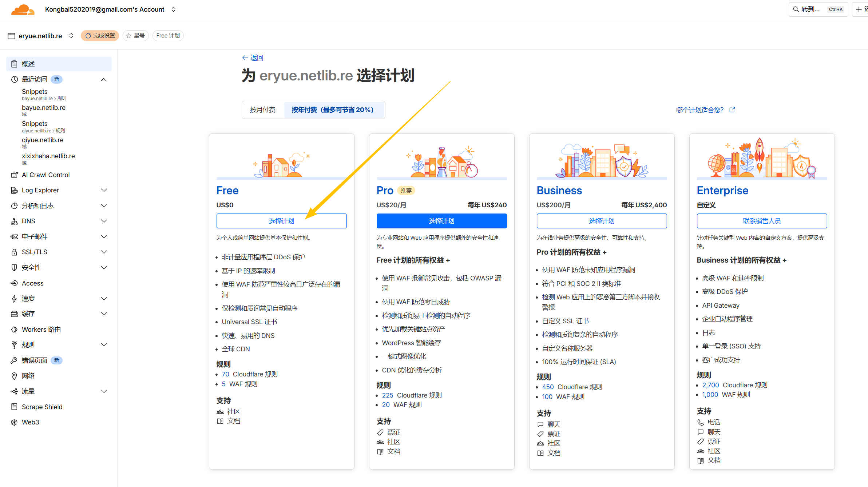This screenshot has width=868, height=487.
Task: Select 按年付费 yearly billing option
Action: (x=332, y=110)
